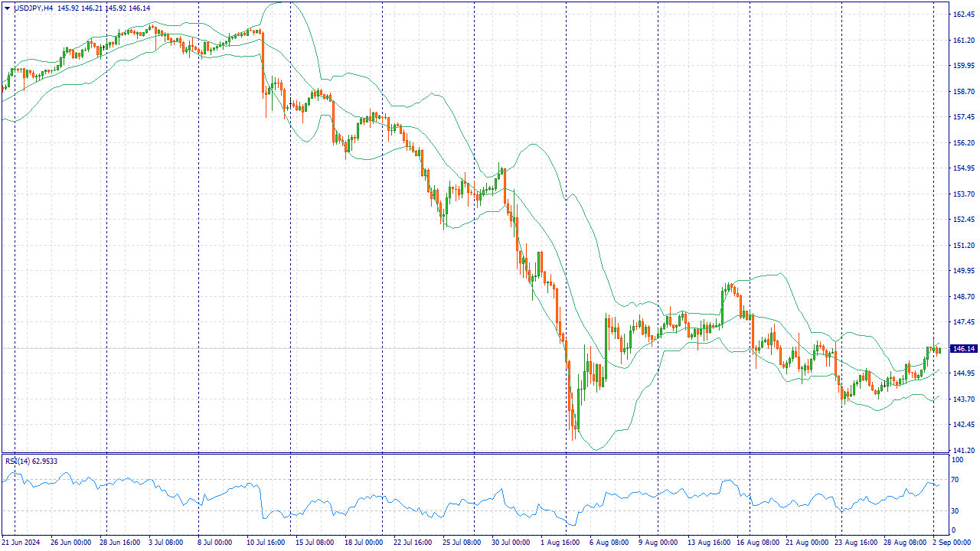The width and height of the screenshot is (980, 551).
Task: Select the RSI(14) 62.9533 indicator label
Action: coord(31,461)
